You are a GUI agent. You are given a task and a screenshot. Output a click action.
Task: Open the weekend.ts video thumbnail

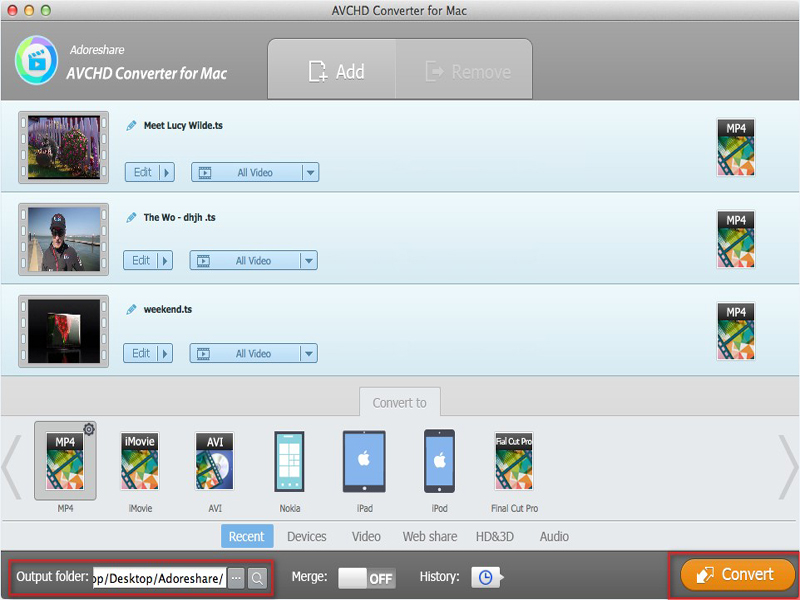(64, 331)
